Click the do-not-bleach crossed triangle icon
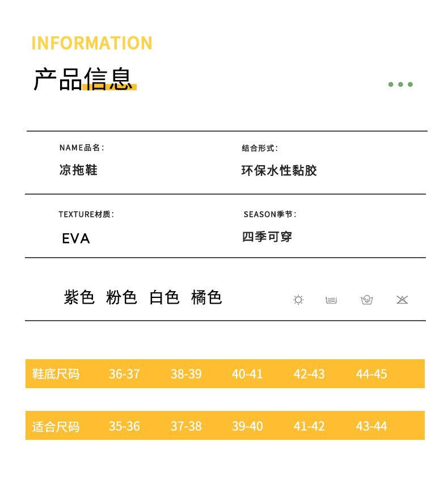 [x=402, y=300]
